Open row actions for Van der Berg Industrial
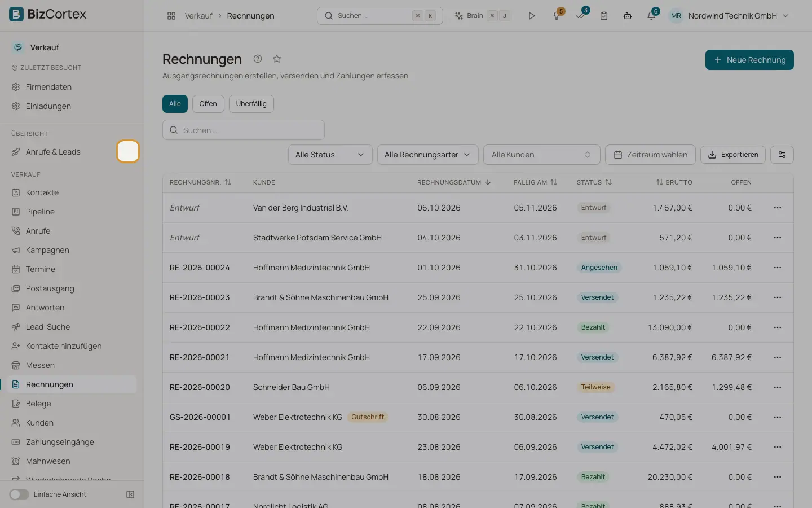Screen dimensions: 812x508 pyautogui.click(x=778, y=208)
